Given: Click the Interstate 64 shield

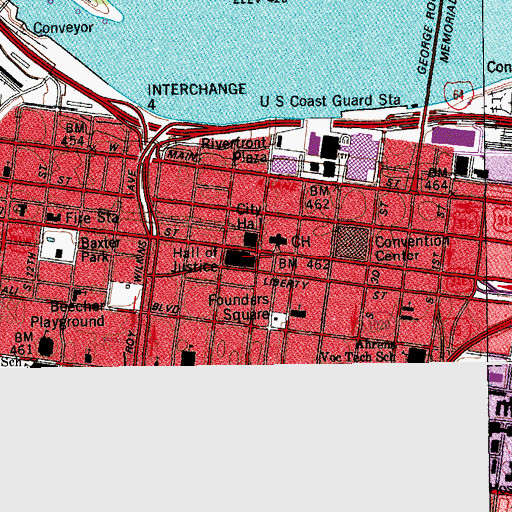Looking at the screenshot, I should pyautogui.click(x=459, y=95).
